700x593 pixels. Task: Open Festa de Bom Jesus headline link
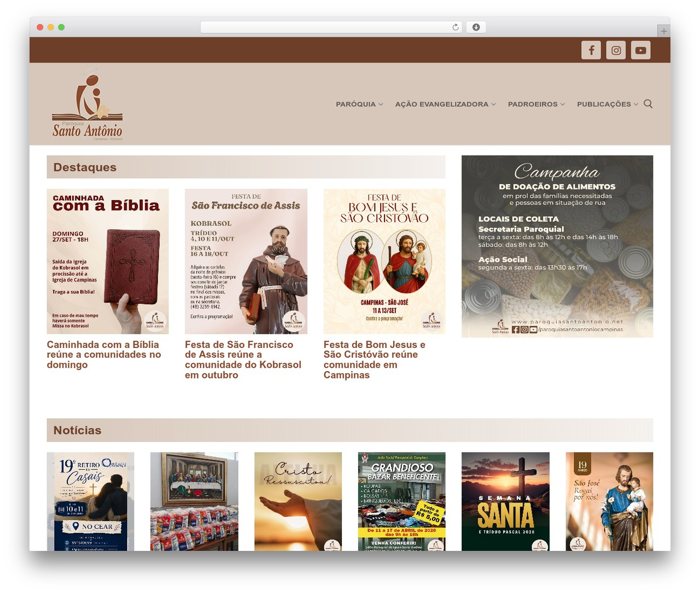coord(374,359)
